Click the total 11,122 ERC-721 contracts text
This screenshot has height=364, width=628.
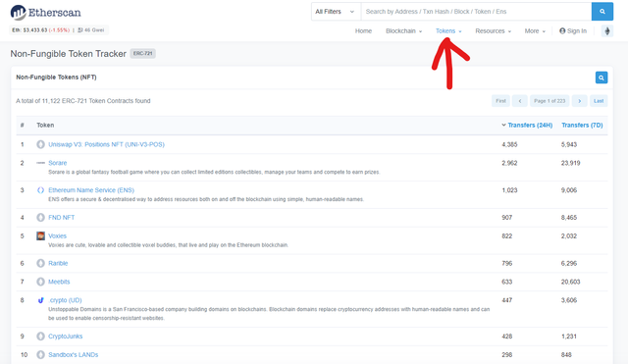point(82,101)
